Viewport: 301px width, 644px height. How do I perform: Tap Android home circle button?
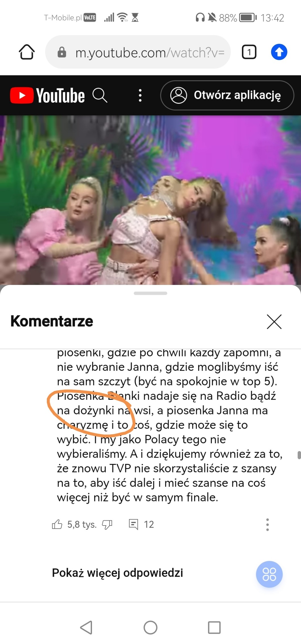coord(150,627)
